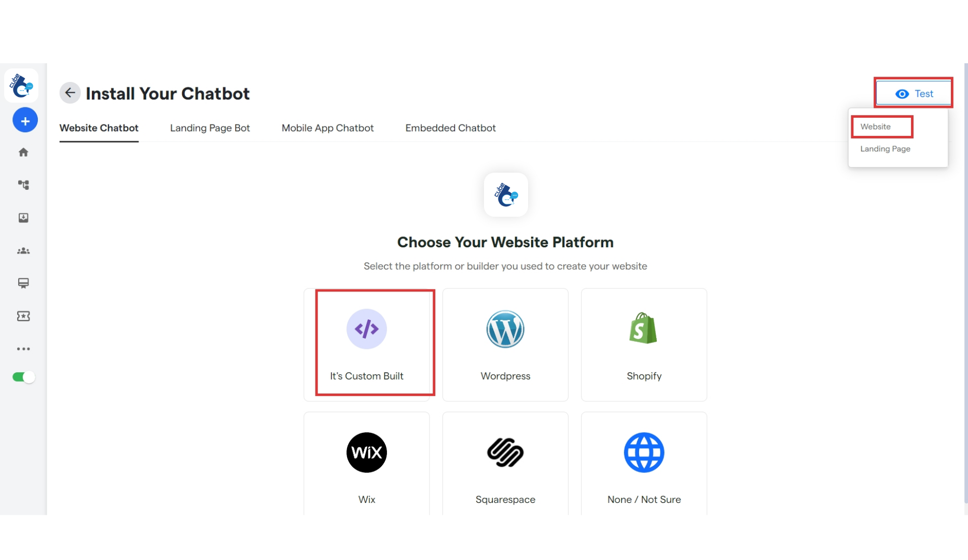Open the Home dashboard icon
The height and width of the screenshot is (560, 968).
(23, 152)
